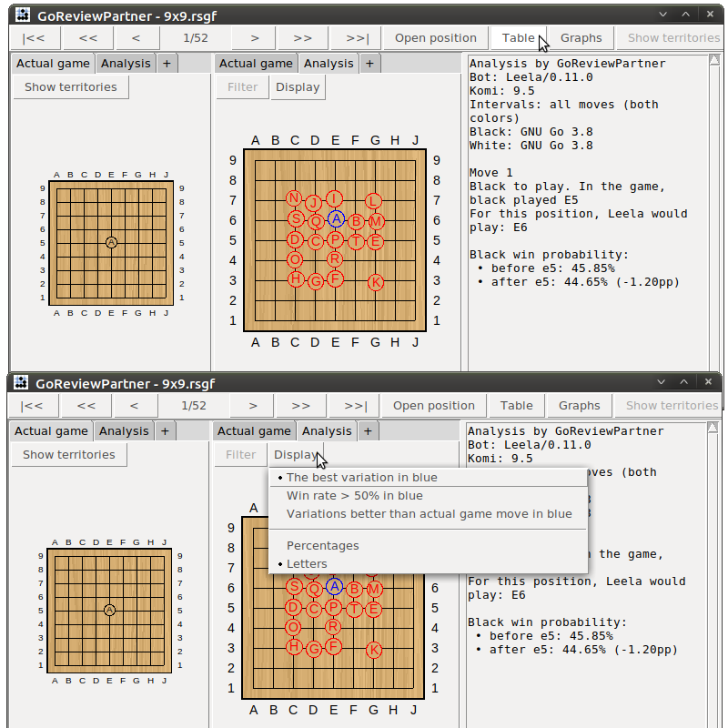Switch to the Analysis tab in upper-left panel

[x=126, y=64]
